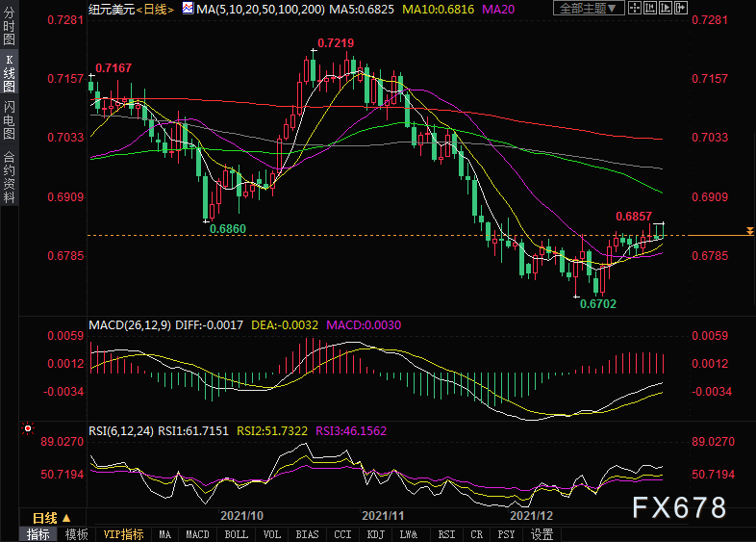Select the LW& indicator button
756x542 pixels.
coord(409,534)
